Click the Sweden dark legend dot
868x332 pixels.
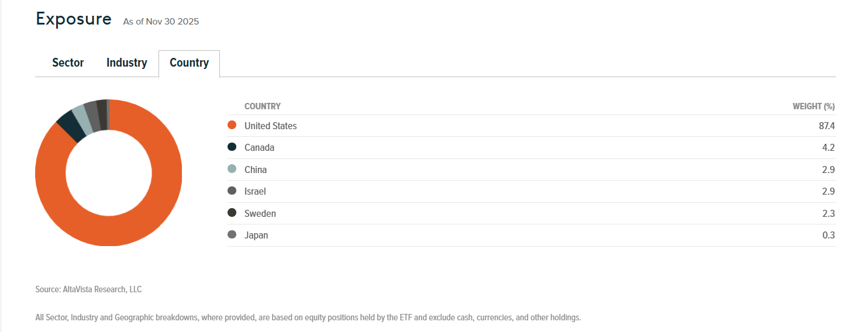pyautogui.click(x=232, y=213)
